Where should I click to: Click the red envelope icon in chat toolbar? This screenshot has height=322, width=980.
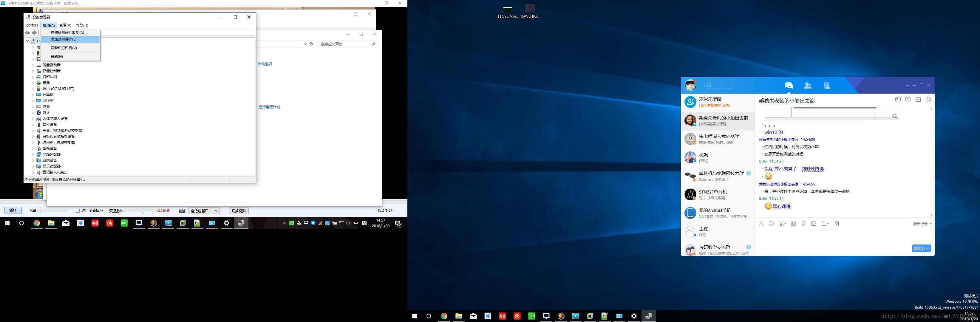(837, 224)
